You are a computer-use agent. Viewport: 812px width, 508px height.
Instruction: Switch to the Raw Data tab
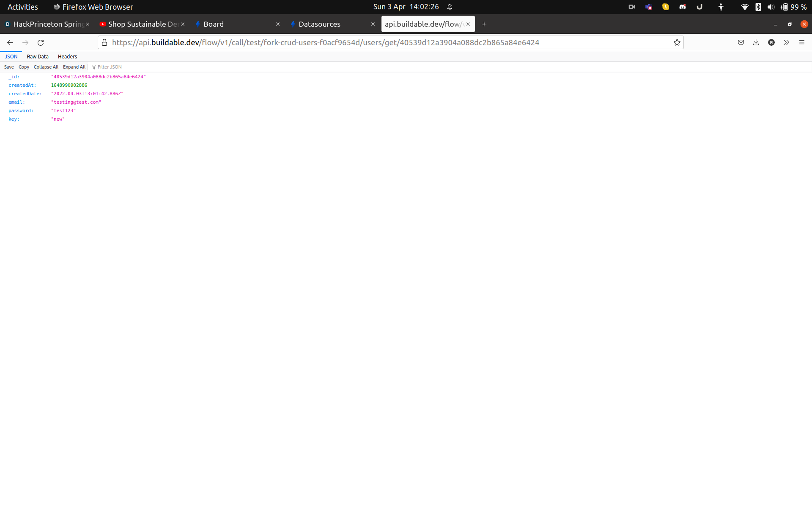38,56
